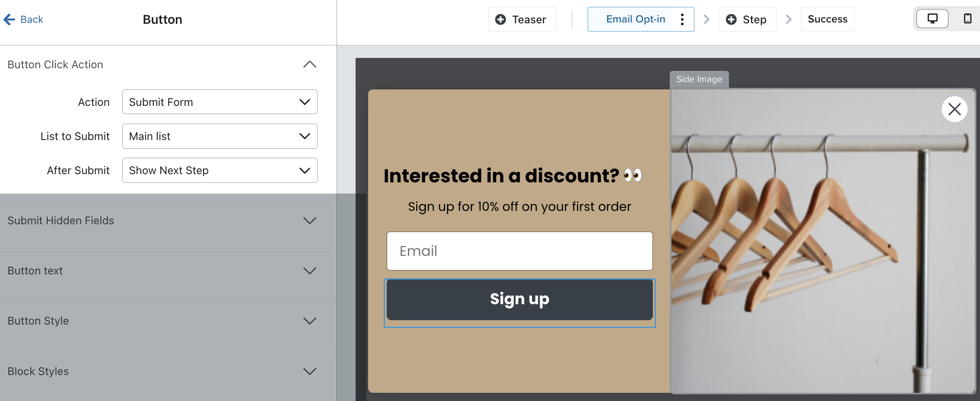Expand the Block Styles section
Image resolution: width=980 pixels, height=401 pixels.
pos(309,371)
